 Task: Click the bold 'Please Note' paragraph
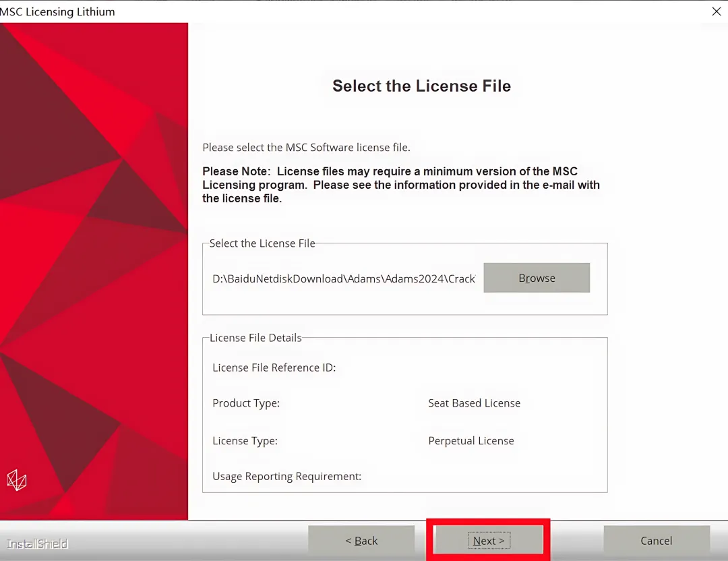pyautogui.click(x=401, y=185)
